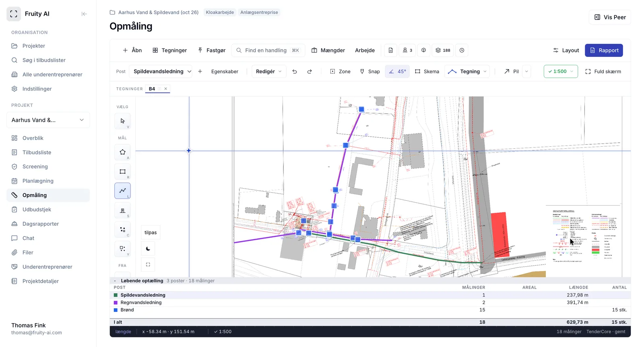
Task: Select the polyline length tool
Action: 122,191
